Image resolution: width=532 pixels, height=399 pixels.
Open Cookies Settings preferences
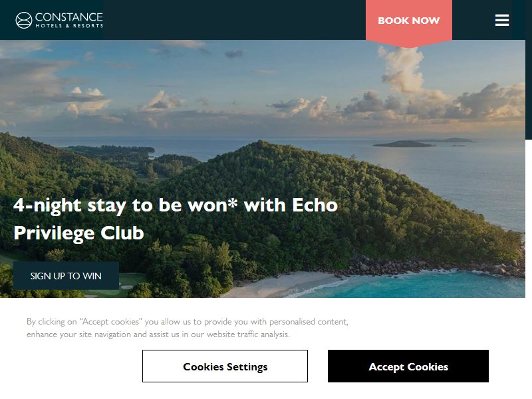click(x=225, y=366)
